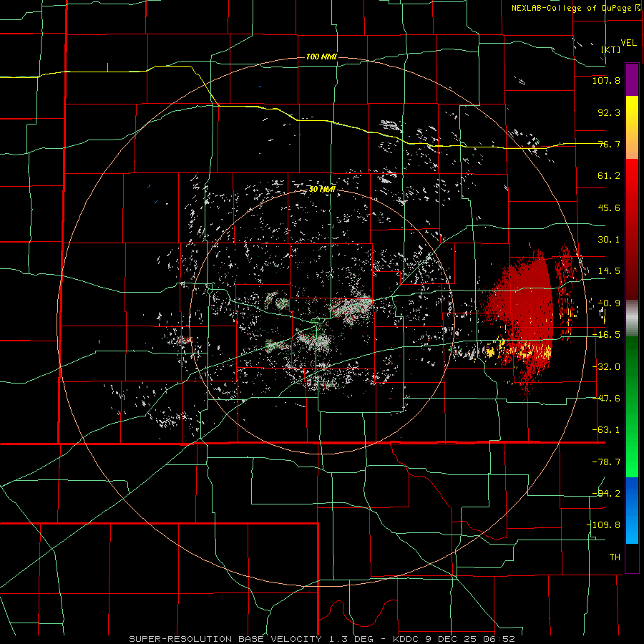Click the 92.3 velocity scale value
This screenshot has width=644, height=644.
coord(609,112)
